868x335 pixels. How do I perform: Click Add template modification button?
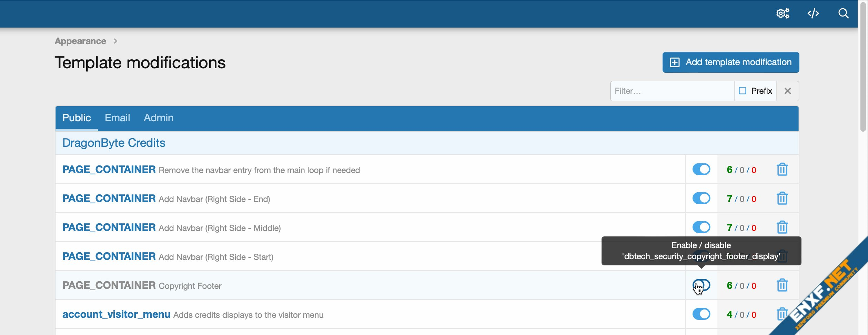[x=730, y=62]
